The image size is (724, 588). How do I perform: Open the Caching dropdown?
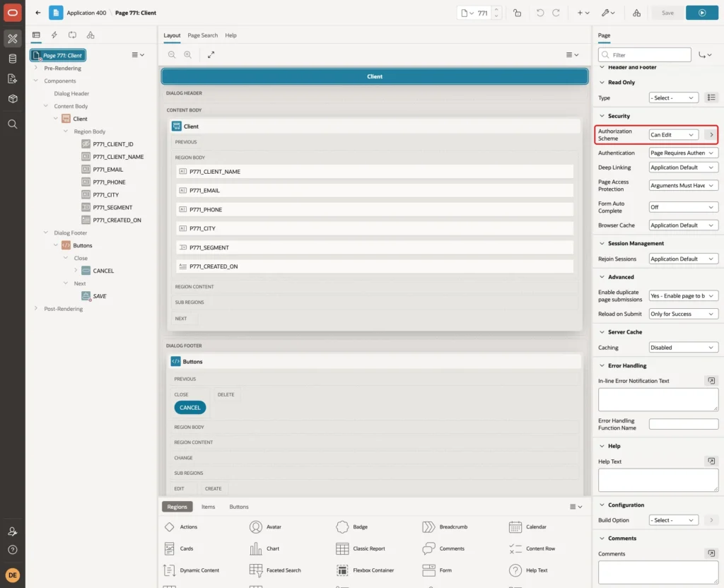click(684, 348)
